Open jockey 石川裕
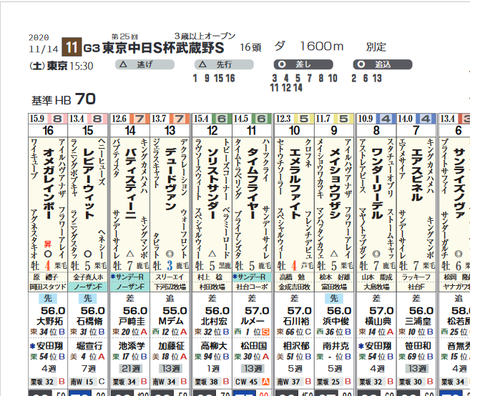 pyautogui.click(x=296, y=321)
